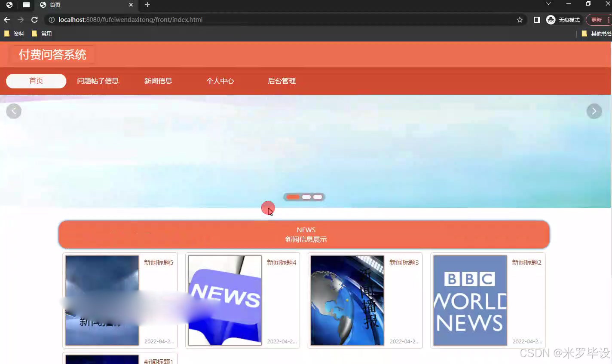Open the 常用 bookmarks folder

pyautogui.click(x=42, y=33)
